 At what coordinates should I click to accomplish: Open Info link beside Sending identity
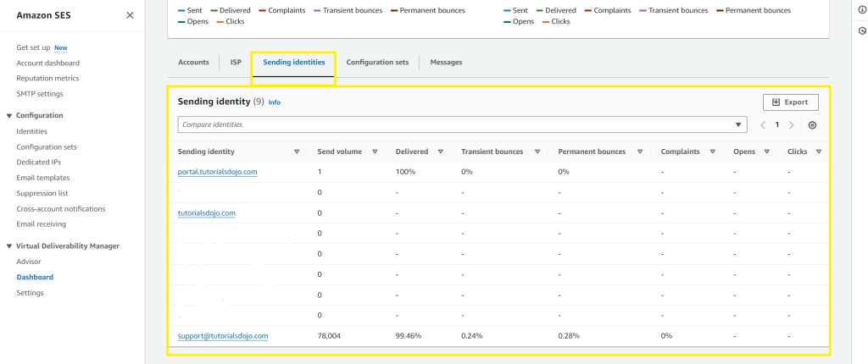(275, 102)
